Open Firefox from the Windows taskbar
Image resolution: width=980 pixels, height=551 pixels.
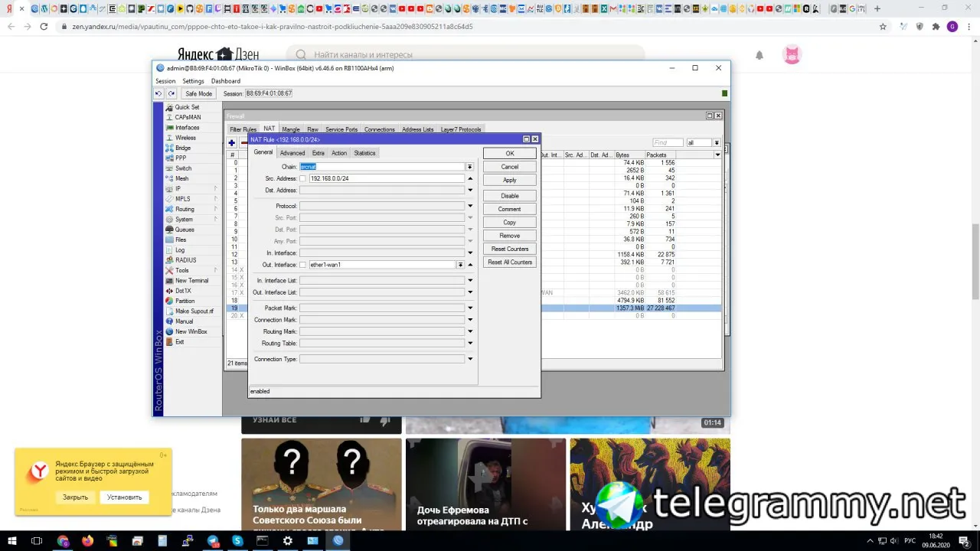(x=87, y=540)
